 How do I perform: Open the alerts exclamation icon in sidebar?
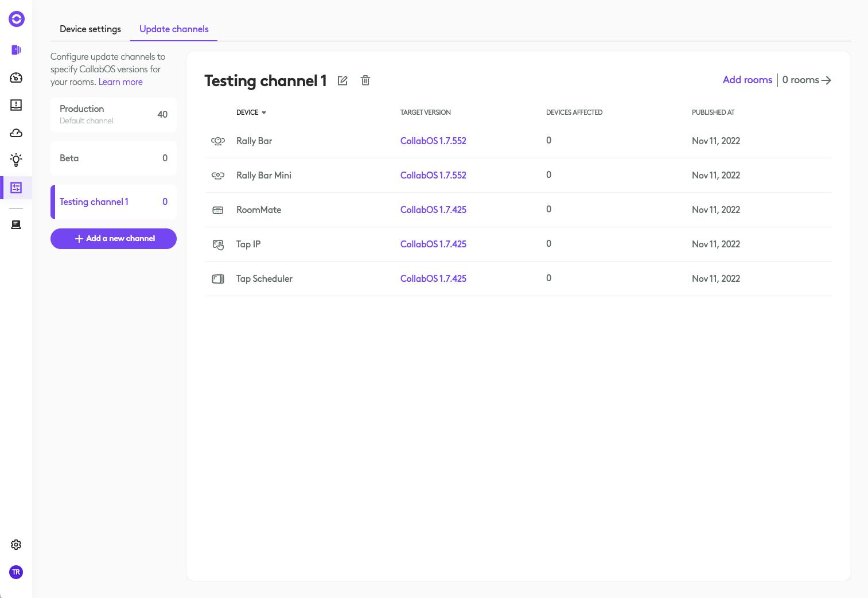click(16, 105)
